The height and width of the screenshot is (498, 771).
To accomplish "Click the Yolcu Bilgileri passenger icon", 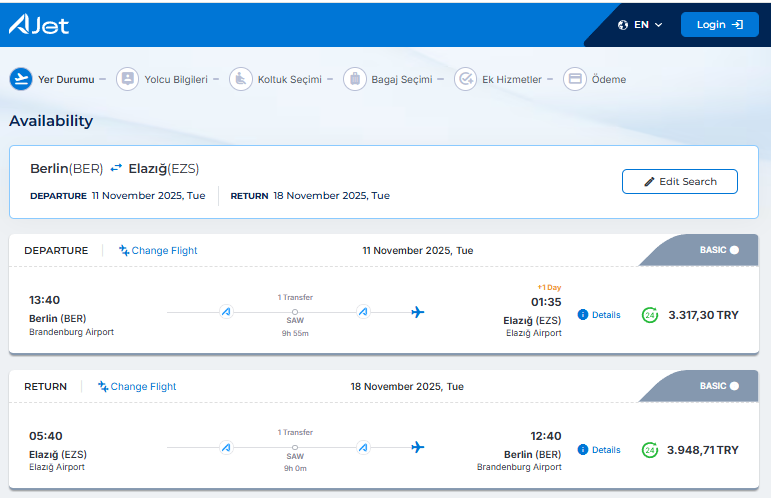I will click(127, 79).
